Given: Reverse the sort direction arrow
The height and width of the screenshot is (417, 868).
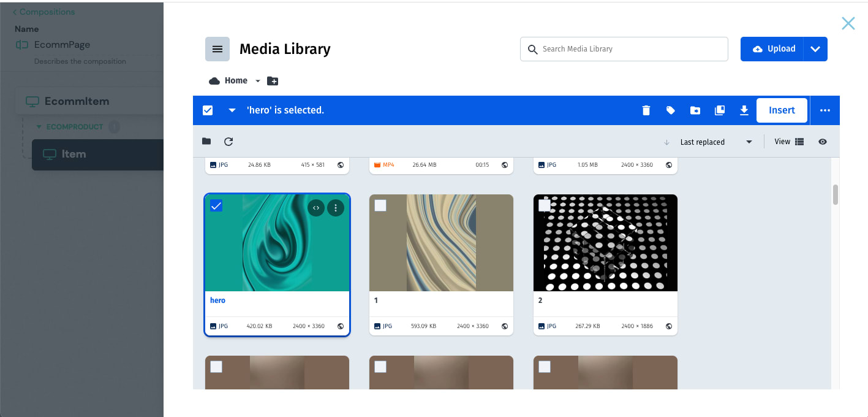Looking at the screenshot, I should coord(666,142).
